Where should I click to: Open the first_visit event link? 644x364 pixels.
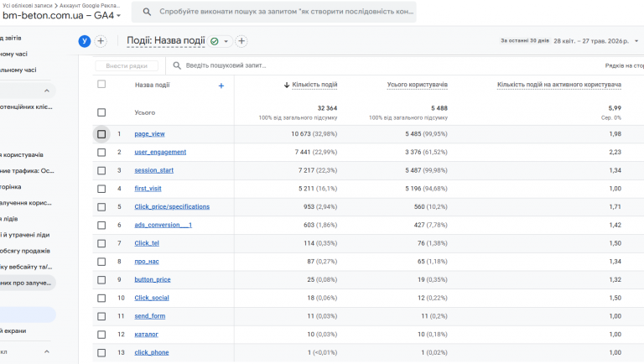tap(148, 189)
